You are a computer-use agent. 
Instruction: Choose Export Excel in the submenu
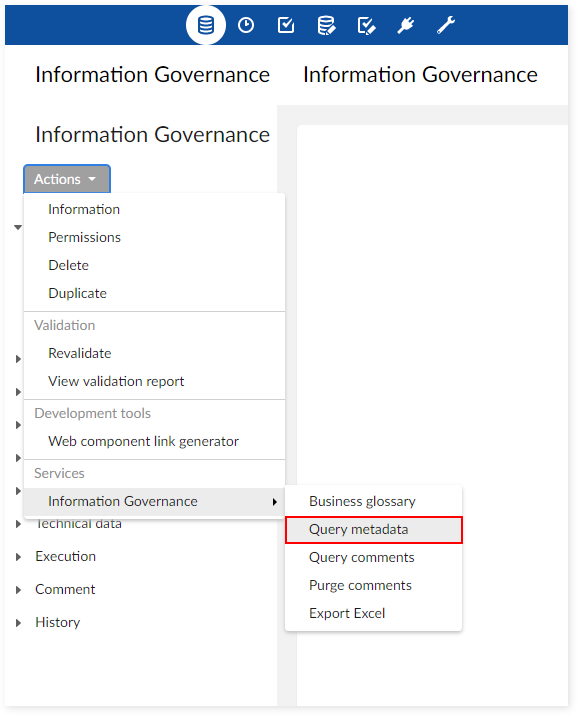[x=374, y=614]
